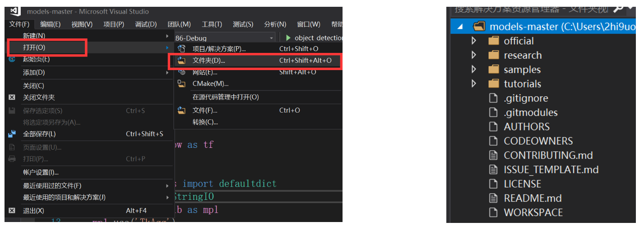Choose 文件(F)... in the open submenu
The image size is (644, 227).
[258, 110]
